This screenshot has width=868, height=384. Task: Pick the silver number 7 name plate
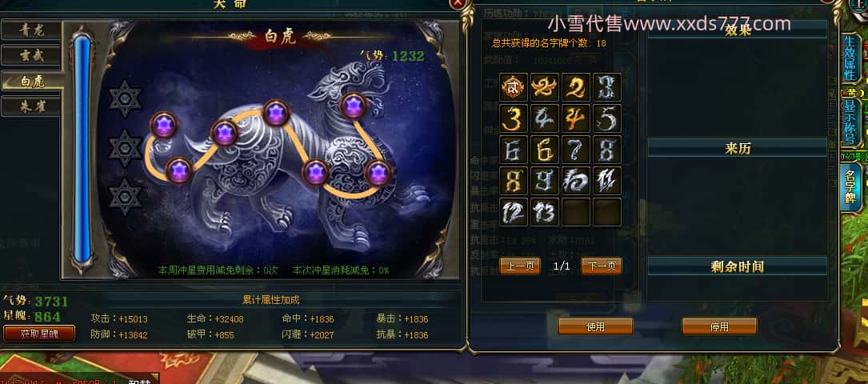[576, 150]
